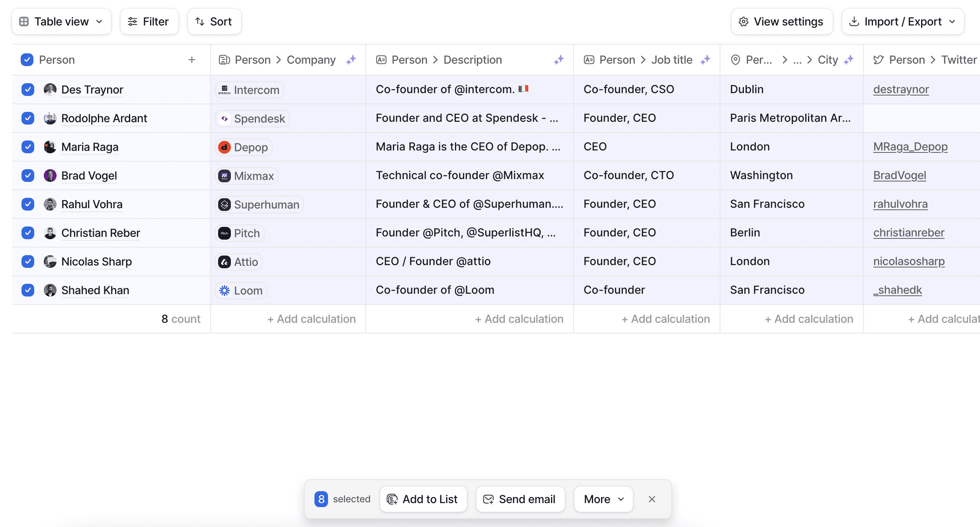Click Des Traynor's avatar
The image size is (980, 527).
pos(50,90)
